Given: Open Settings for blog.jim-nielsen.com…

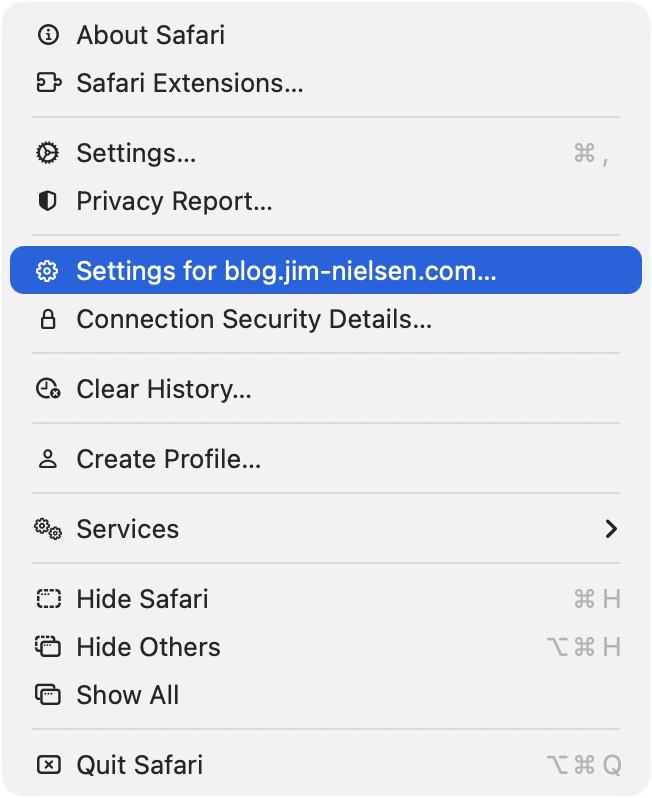Looking at the screenshot, I should pos(286,271).
